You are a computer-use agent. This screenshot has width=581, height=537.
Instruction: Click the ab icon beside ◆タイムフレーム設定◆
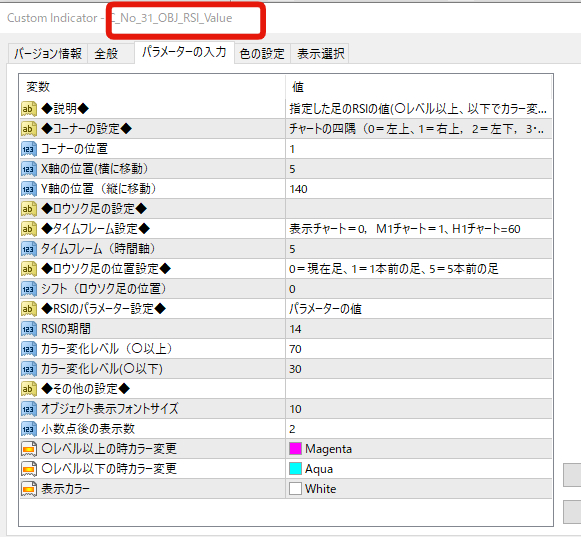[x=29, y=229]
